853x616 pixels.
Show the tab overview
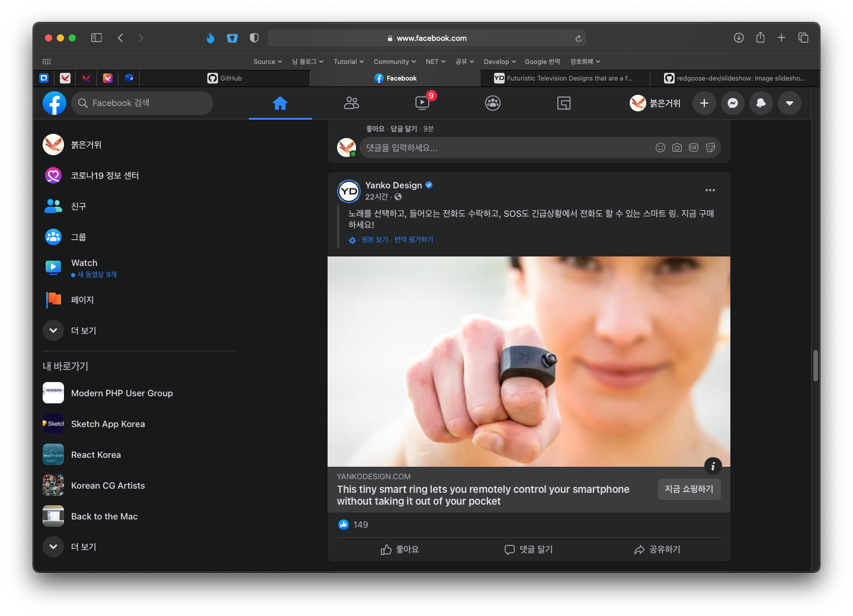click(x=803, y=38)
